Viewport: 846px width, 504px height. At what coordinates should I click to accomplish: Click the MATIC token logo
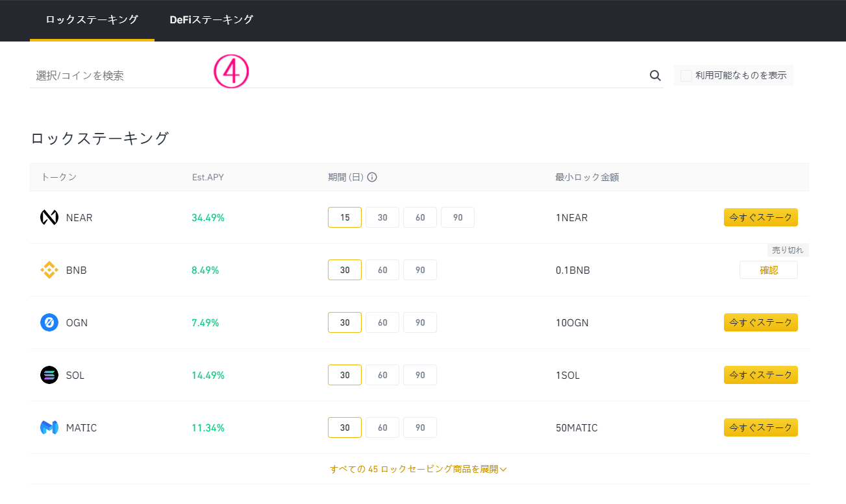pos(49,427)
